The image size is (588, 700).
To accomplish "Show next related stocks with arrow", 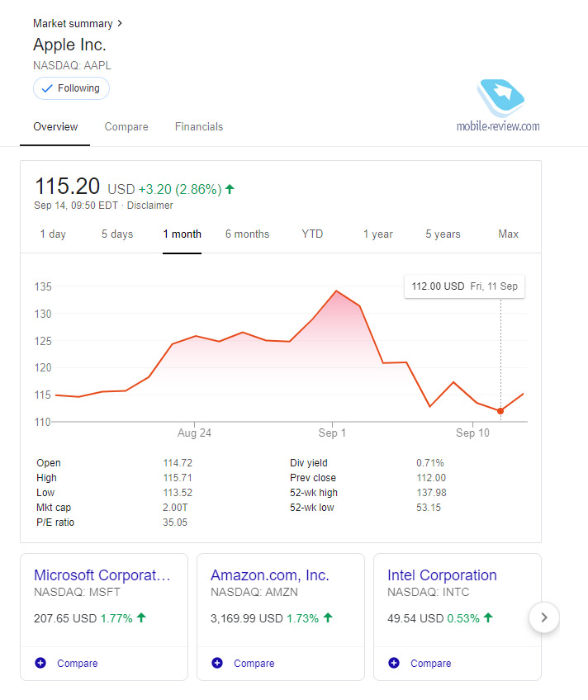I will pyautogui.click(x=543, y=617).
